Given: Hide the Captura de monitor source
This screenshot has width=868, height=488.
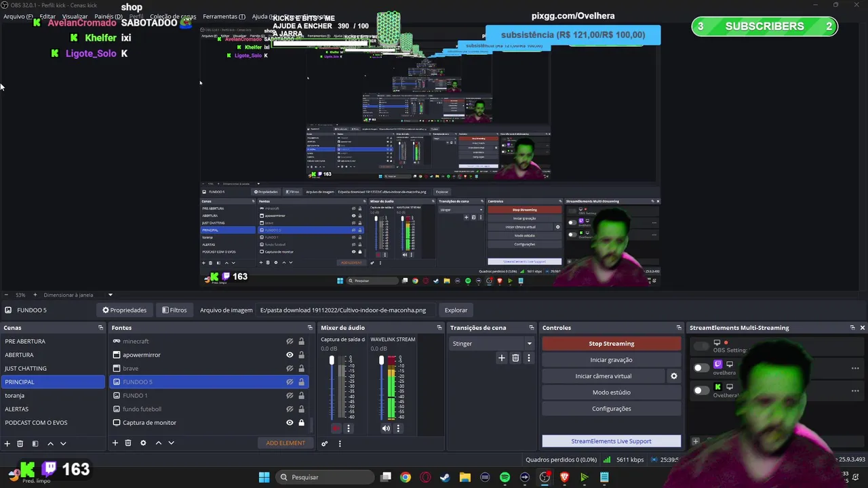Looking at the screenshot, I should tap(290, 422).
